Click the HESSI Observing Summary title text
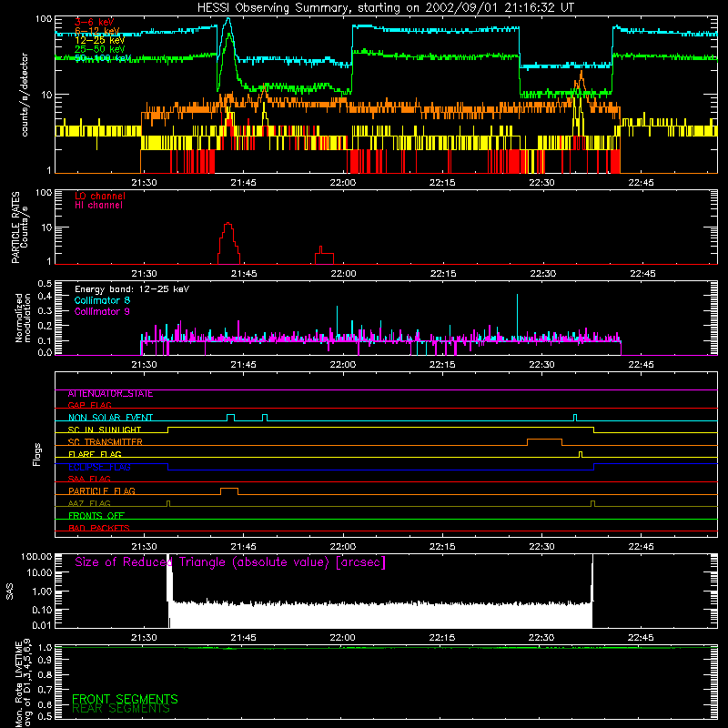The width and height of the screenshot is (728, 728). point(385,8)
